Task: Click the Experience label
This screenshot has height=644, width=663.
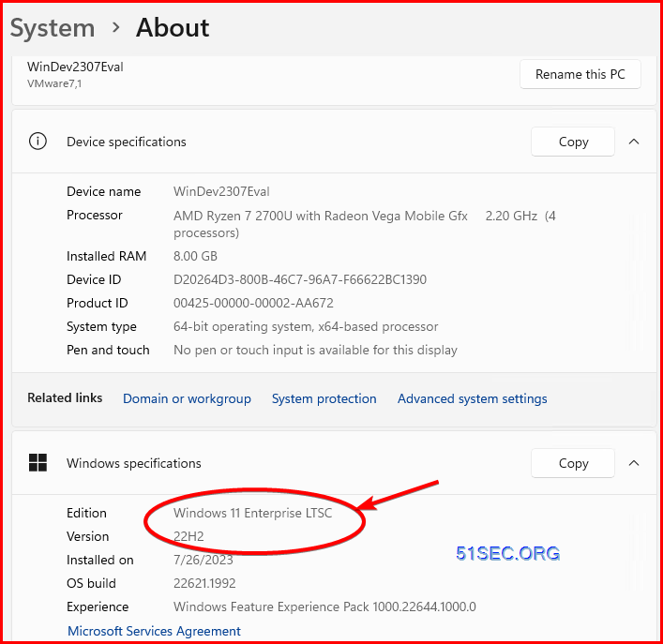Action: 98,607
